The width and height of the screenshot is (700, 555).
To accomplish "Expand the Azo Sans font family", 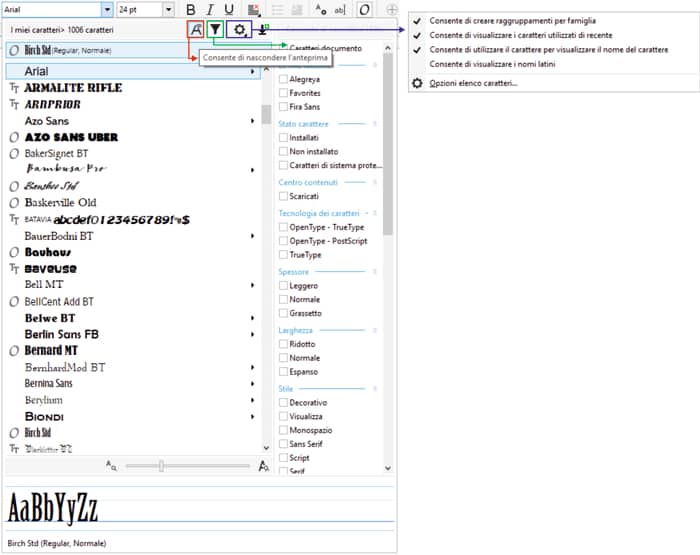I will click(251, 121).
